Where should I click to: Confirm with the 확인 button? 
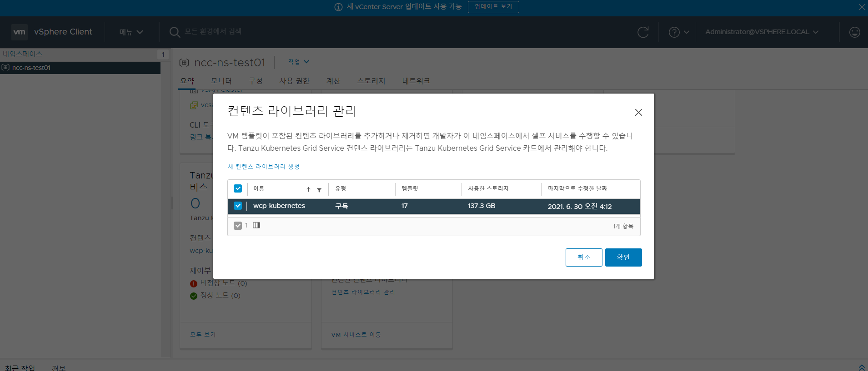click(x=623, y=257)
